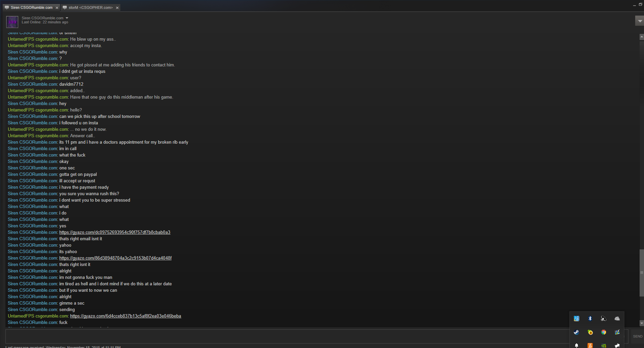The image size is (644, 348).
Task: Open the Bluetooth tray icon
Action: 590,319
